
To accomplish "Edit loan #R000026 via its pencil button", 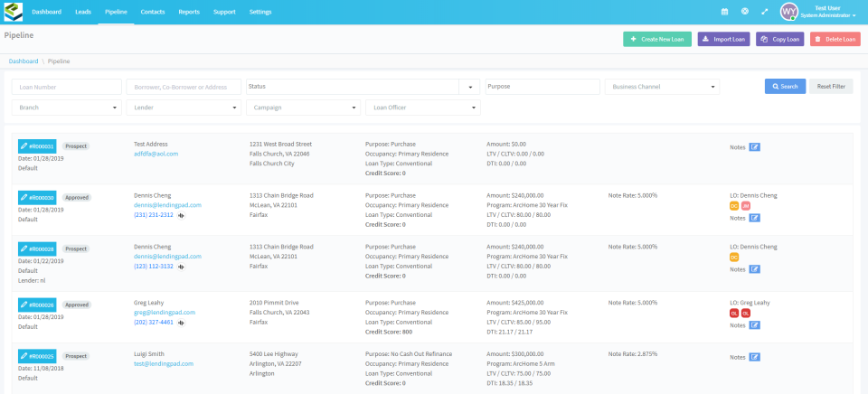I will 37,305.
